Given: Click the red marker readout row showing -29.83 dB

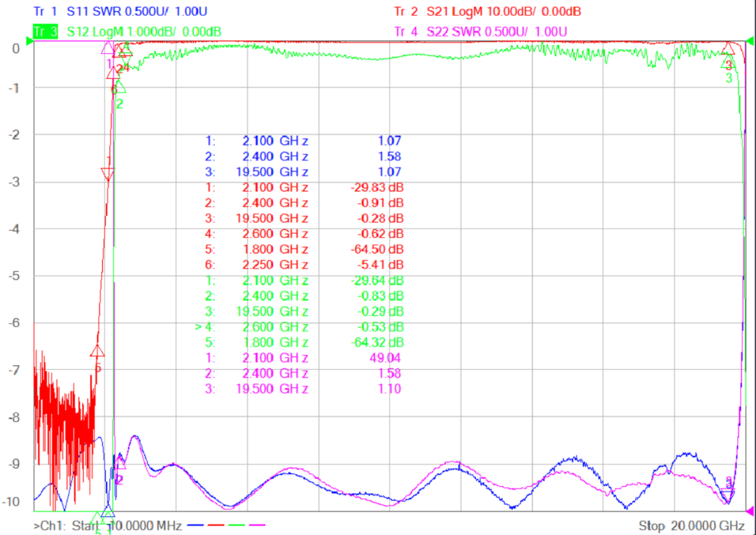Looking at the screenshot, I should coord(304,187).
